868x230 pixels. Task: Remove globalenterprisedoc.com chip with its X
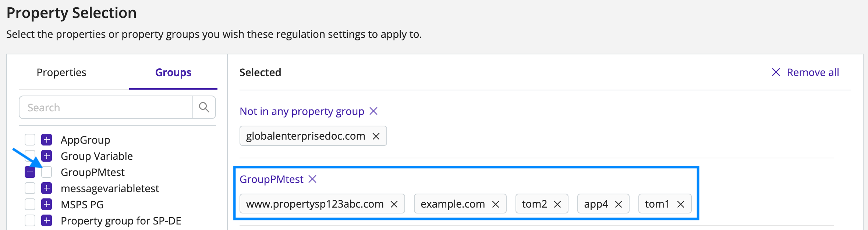pos(376,136)
